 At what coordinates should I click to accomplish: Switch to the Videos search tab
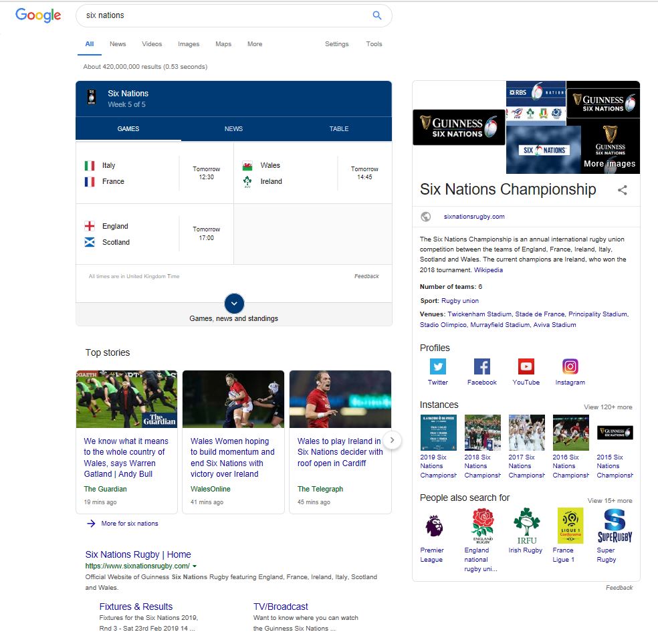click(152, 44)
